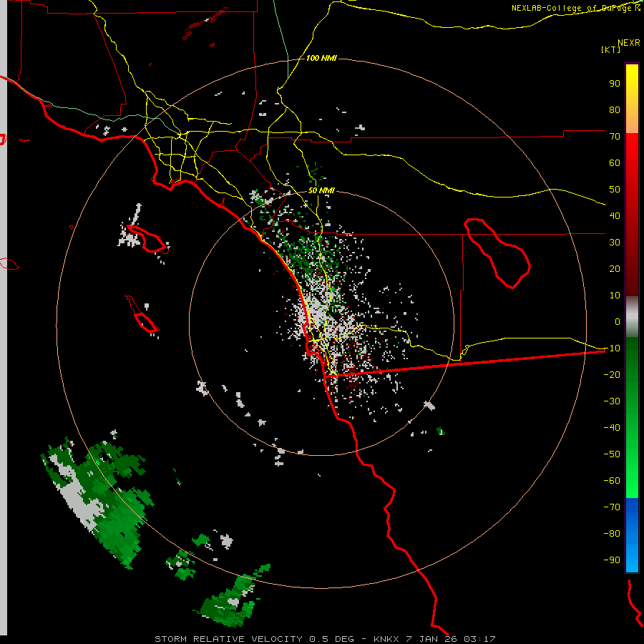The width and height of the screenshot is (644, 644).
Task: Click the 0 value on velocity scale
Action: coord(618,322)
